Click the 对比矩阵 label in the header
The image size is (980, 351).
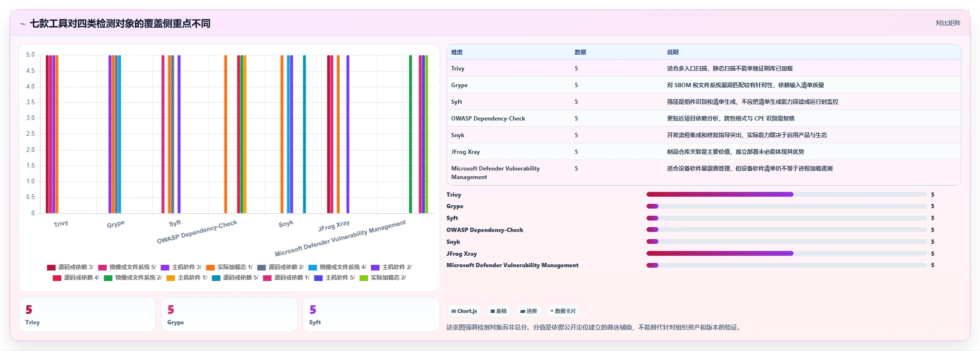tap(948, 23)
